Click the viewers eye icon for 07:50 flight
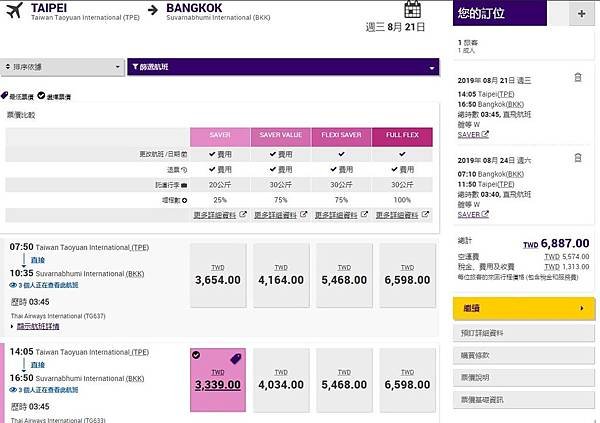 coord(13,285)
